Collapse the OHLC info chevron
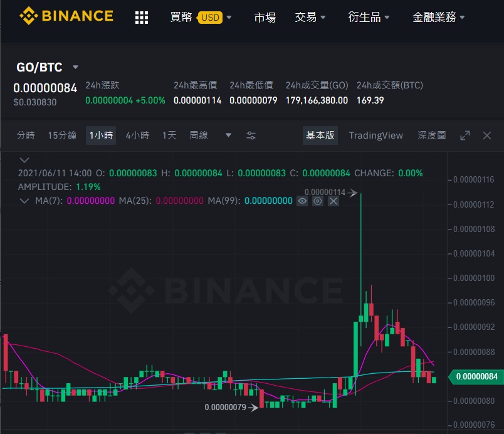 [24, 160]
